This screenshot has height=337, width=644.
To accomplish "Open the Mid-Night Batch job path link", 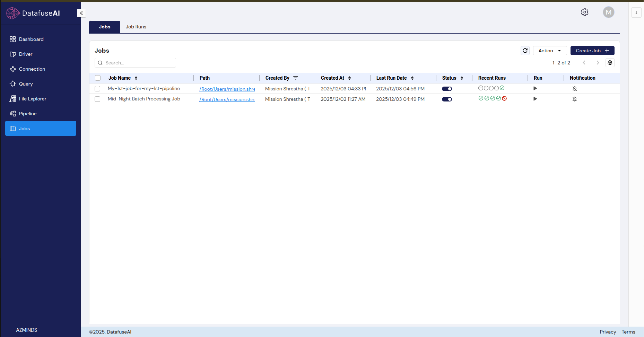I will pyautogui.click(x=227, y=99).
